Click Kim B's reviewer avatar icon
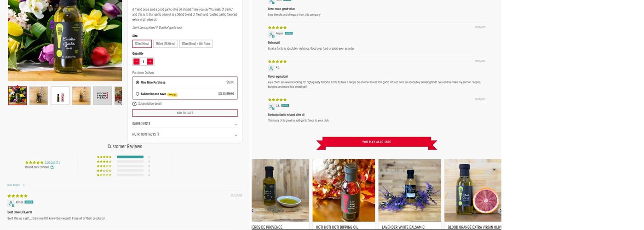 point(11,203)
